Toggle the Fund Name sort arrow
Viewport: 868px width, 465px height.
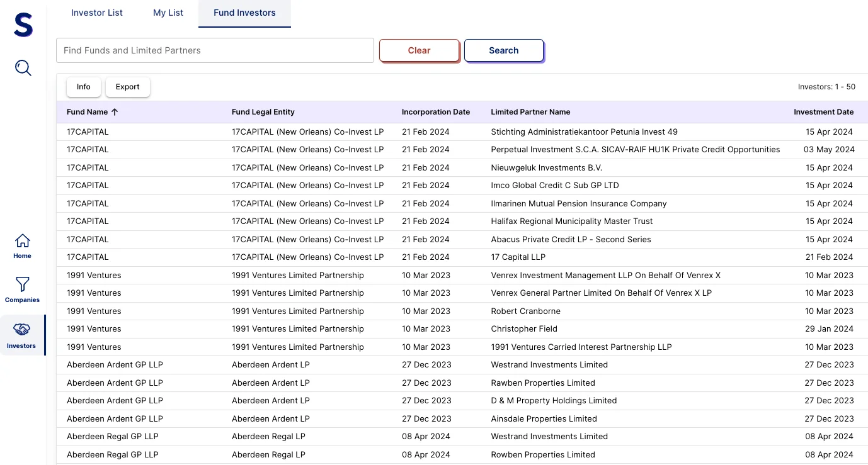(115, 112)
